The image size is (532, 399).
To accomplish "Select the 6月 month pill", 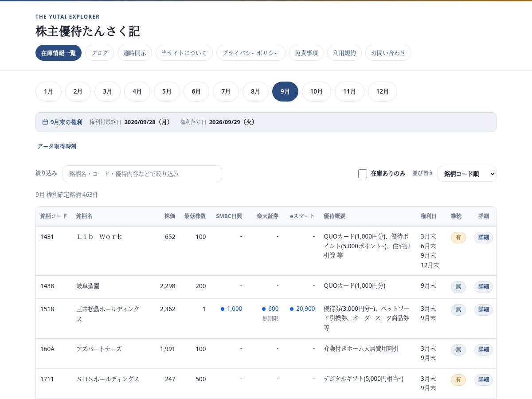I will tap(196, 91).
